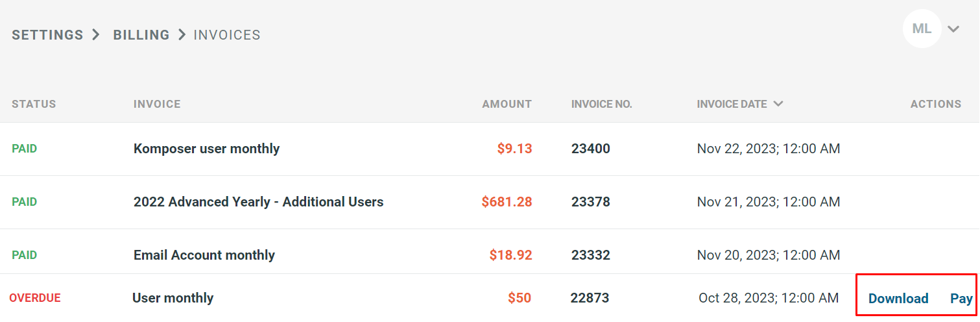Click the $18.92 amount
Viewport: 980px width, 322px height.
point(510,255)
